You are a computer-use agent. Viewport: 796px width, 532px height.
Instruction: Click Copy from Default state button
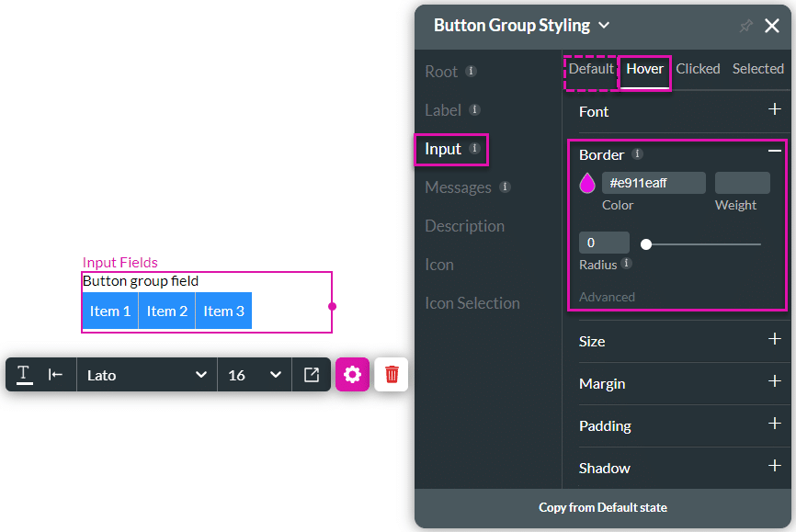pyautogui.click(x=603, y=507)
